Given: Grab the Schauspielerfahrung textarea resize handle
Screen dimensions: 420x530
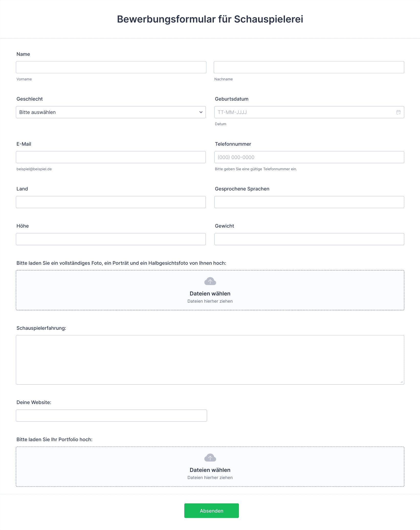Looking at the screenshot, I should [x=402, y=382].
